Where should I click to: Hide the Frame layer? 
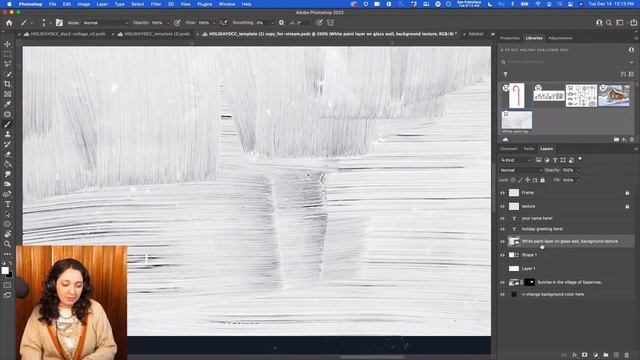click(x=502, y=193)
